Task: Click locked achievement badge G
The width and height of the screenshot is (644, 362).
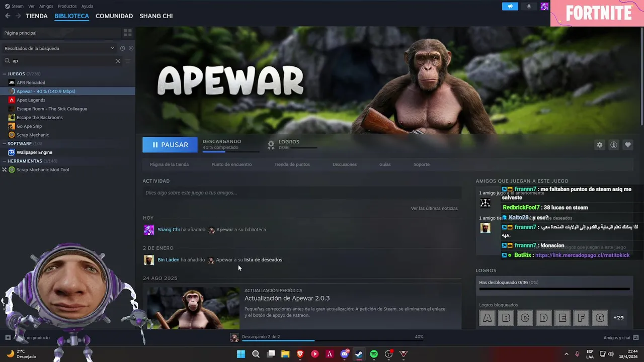Action: coord(600,318)
